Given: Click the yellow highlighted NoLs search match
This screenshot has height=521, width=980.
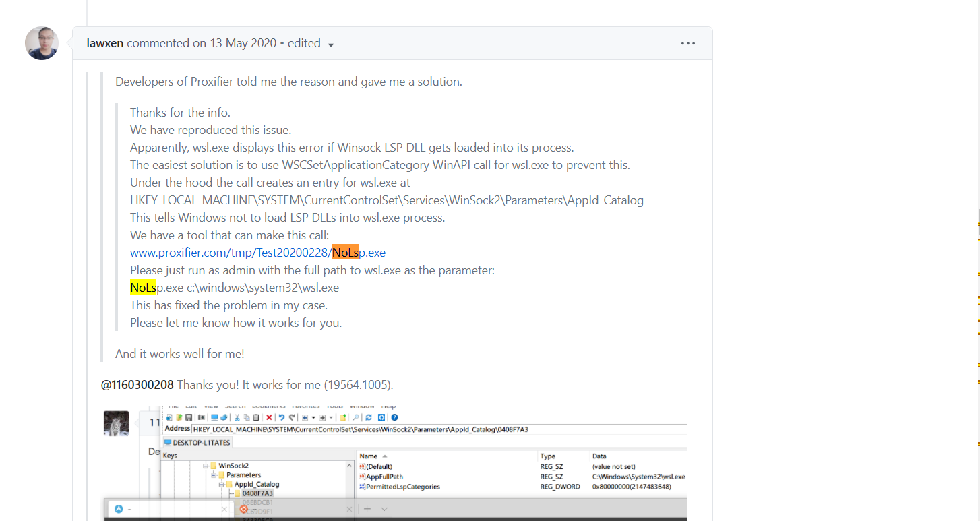Looking at the screenshot, I should click(143, 288).
